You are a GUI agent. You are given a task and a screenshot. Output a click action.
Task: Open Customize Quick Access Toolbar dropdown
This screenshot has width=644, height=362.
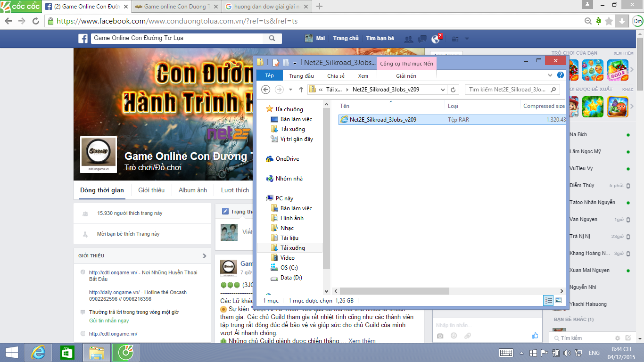coord(295,63)
